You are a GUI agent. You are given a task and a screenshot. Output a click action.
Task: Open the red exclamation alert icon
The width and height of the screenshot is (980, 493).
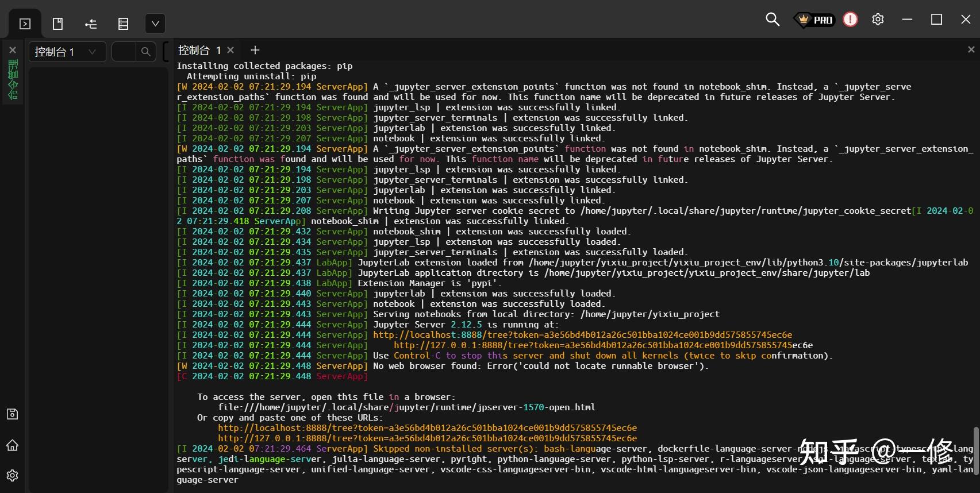point(850,20)
